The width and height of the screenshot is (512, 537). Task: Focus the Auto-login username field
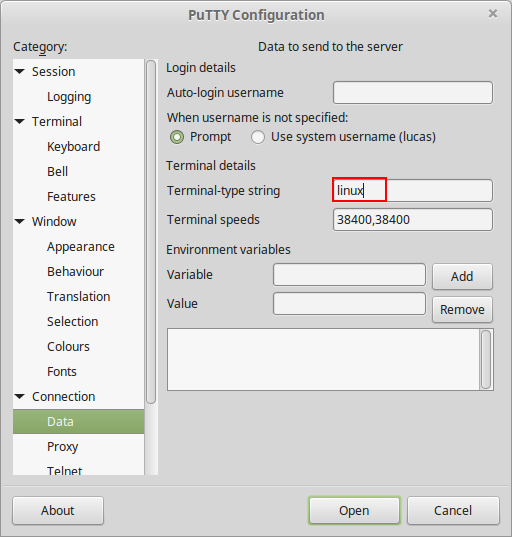[413, 92]
